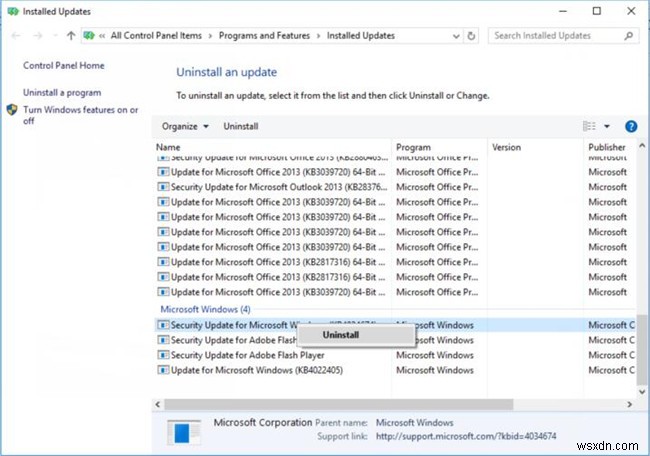Screen dimensions: 650x456
Task: Select Uninstall from the context menu
Action: click(356, 335)
